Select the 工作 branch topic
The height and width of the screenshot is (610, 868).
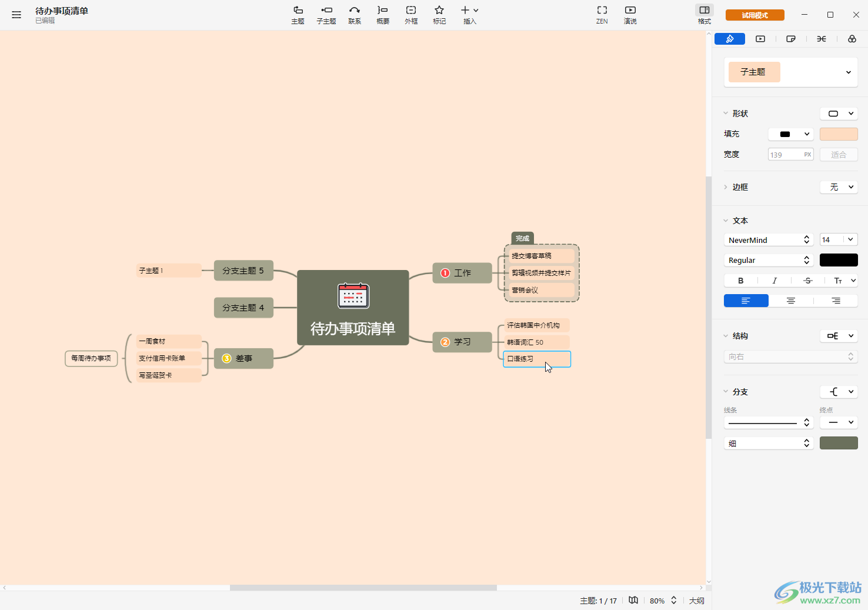(462, 273)
